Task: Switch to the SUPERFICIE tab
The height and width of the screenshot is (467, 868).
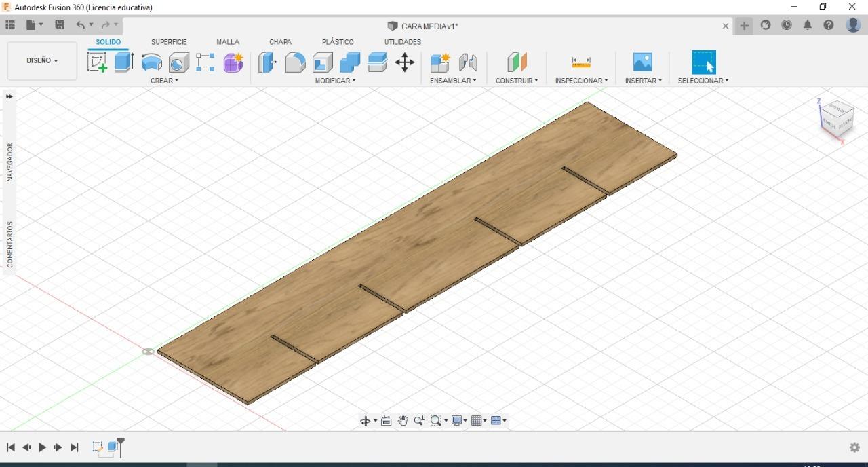Action: (169, 42)
